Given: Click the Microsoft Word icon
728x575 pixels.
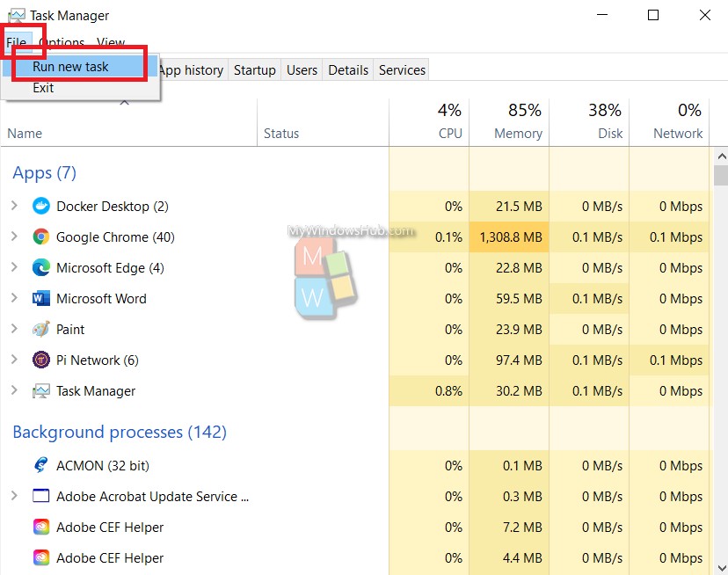Looking at the screenshot, I should (x=40, y=298).
